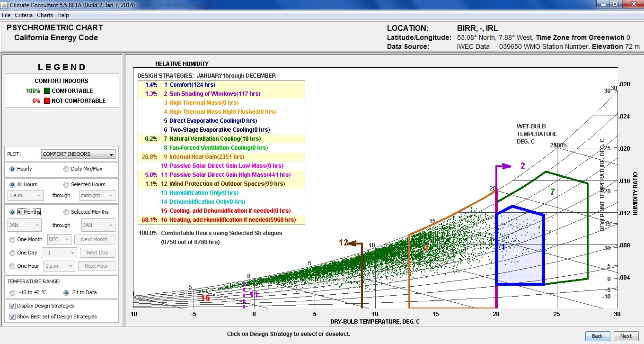644x344 pixels.
Task: Click the red NOT COMFORTABLE legend square
Action: tap(47, 101)
